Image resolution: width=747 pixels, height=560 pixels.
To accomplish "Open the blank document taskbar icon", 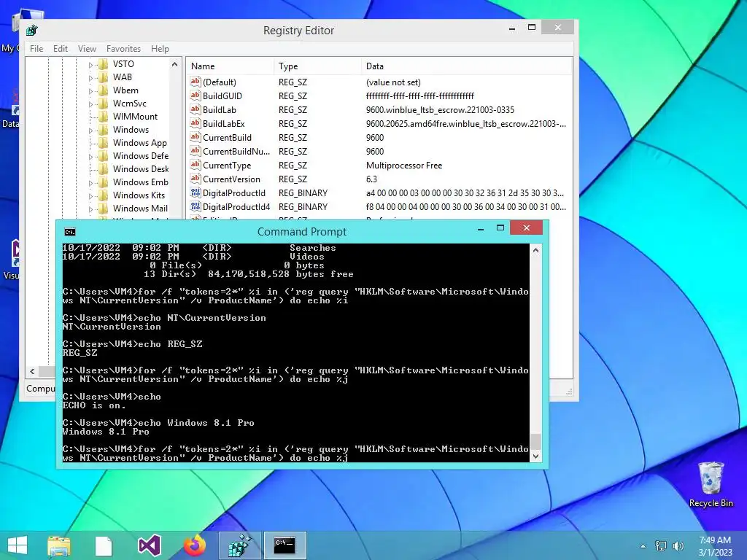I will [104, 545].
